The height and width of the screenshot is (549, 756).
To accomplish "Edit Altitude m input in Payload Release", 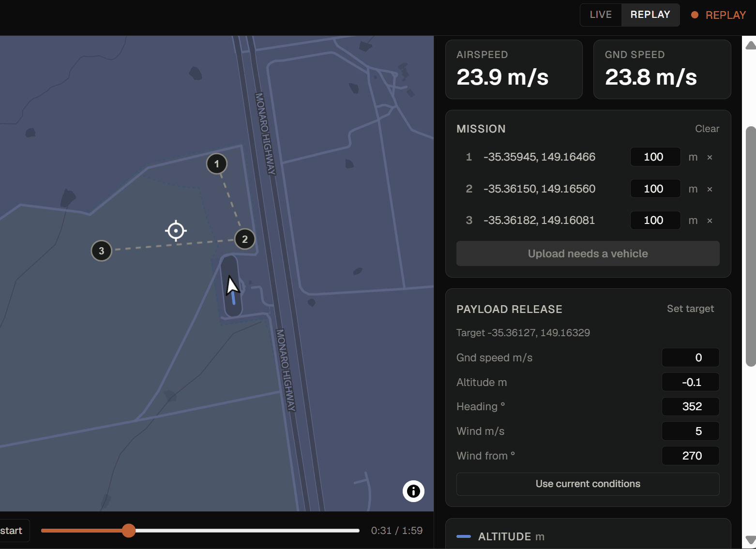I will [690, 382].
